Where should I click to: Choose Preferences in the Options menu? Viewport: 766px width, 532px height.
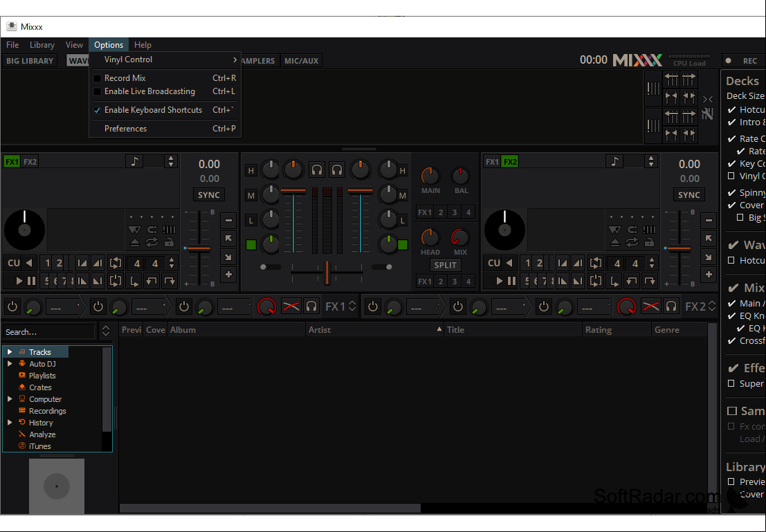[x=165, y=129]
